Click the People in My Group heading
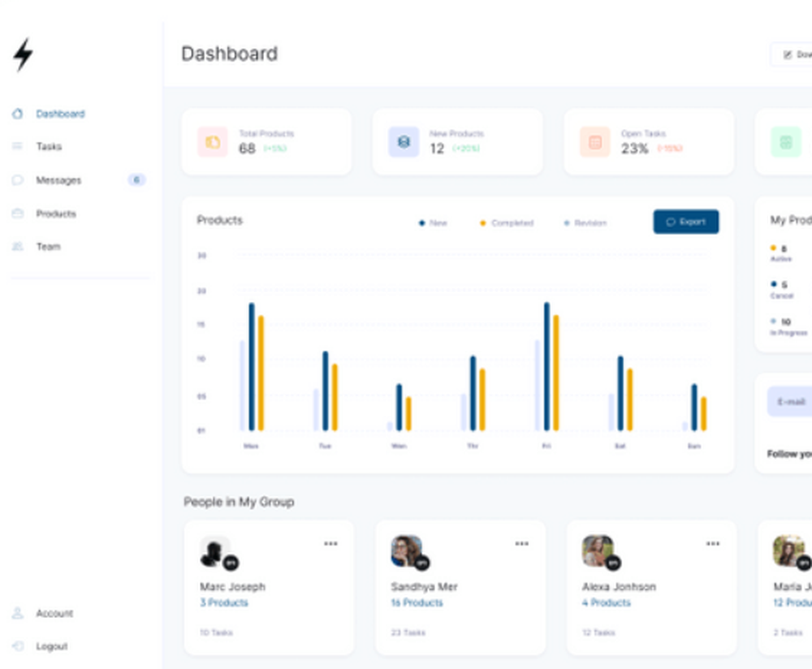This screenshot has width=812, height=669. point(240,502)
